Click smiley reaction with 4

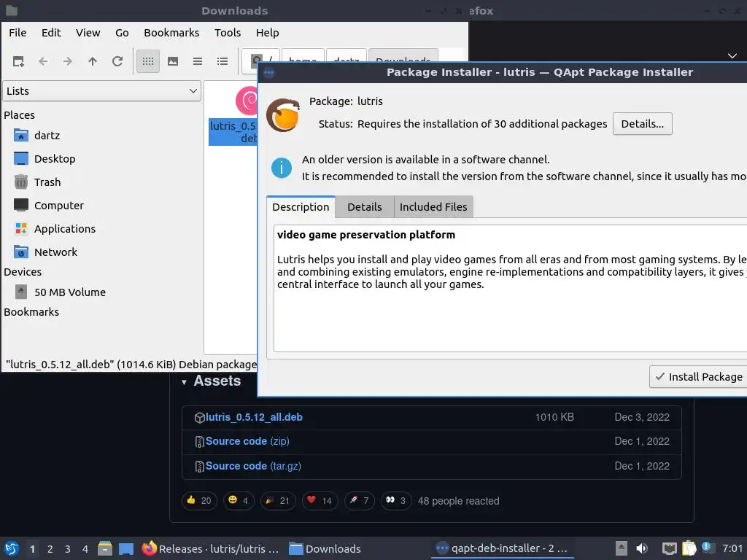click(x=239, y=500)
